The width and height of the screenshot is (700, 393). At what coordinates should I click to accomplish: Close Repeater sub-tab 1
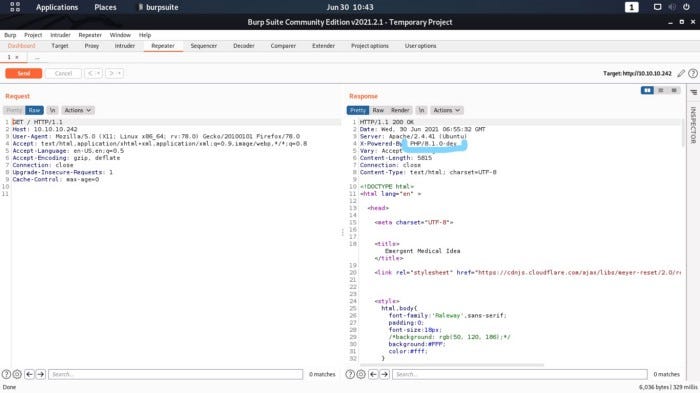(x=17, y=57)
